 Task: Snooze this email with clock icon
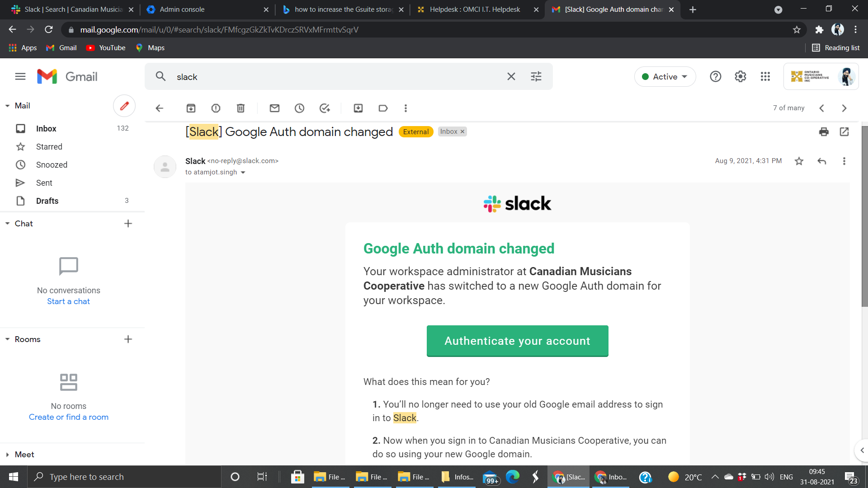pyautogui.click(x=299, y=108)
